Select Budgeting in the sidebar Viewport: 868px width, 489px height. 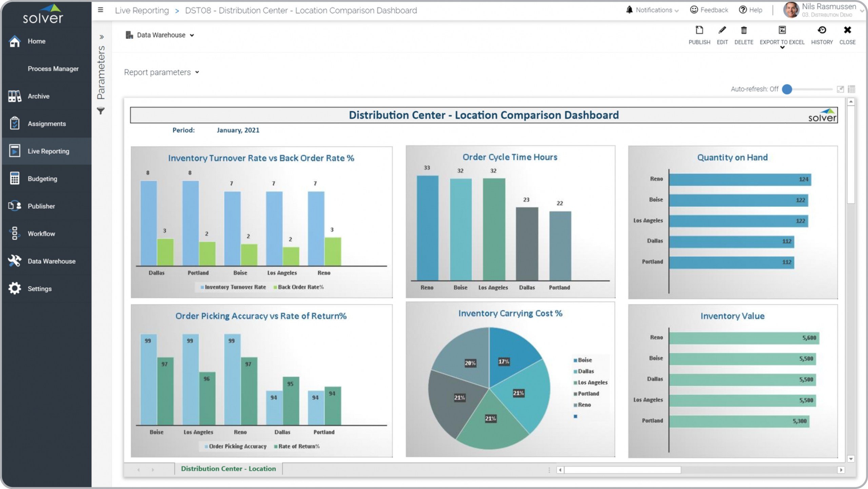pos(42,179)
